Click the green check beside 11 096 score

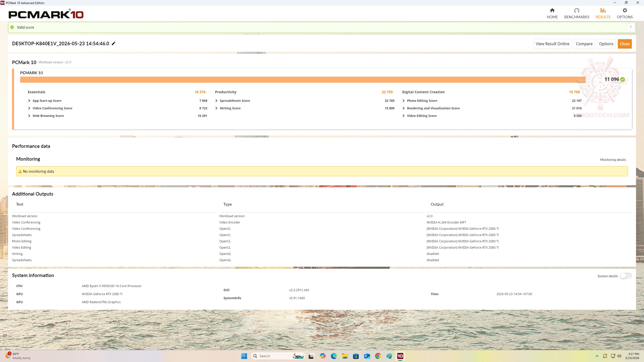pos(622,79)
